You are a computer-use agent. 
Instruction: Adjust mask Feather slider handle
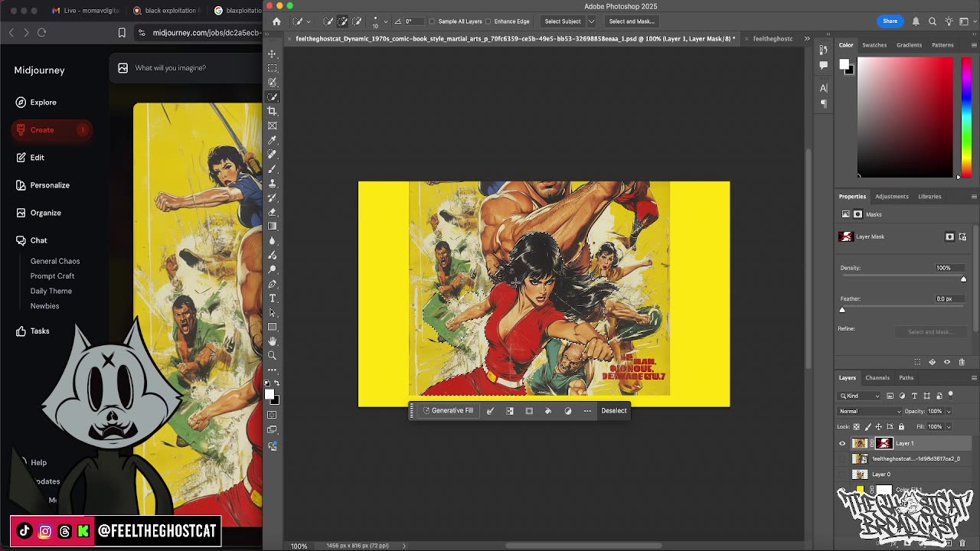pyautogui.click(x=842, y=310)
